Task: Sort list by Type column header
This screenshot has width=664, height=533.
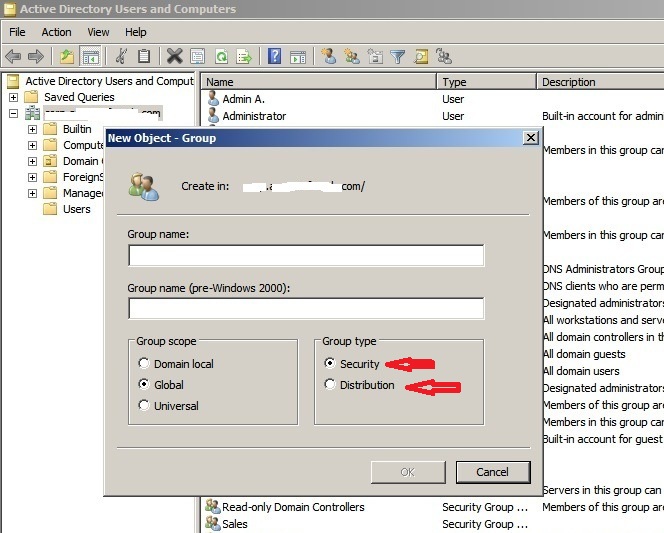Action: [x=487, y=82]
